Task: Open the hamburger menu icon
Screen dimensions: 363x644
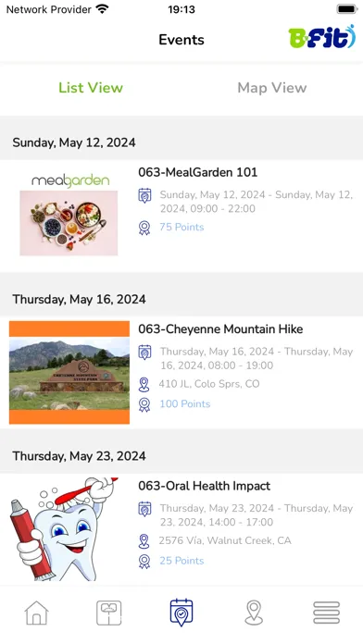Action: [326, 613]
